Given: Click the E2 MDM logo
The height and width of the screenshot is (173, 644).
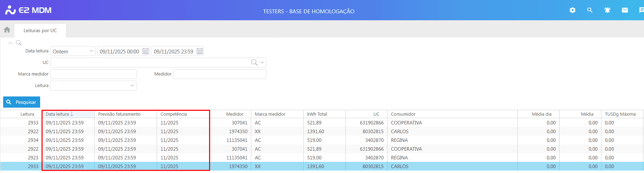Looking at the screenshot, I should click(28, 10).
